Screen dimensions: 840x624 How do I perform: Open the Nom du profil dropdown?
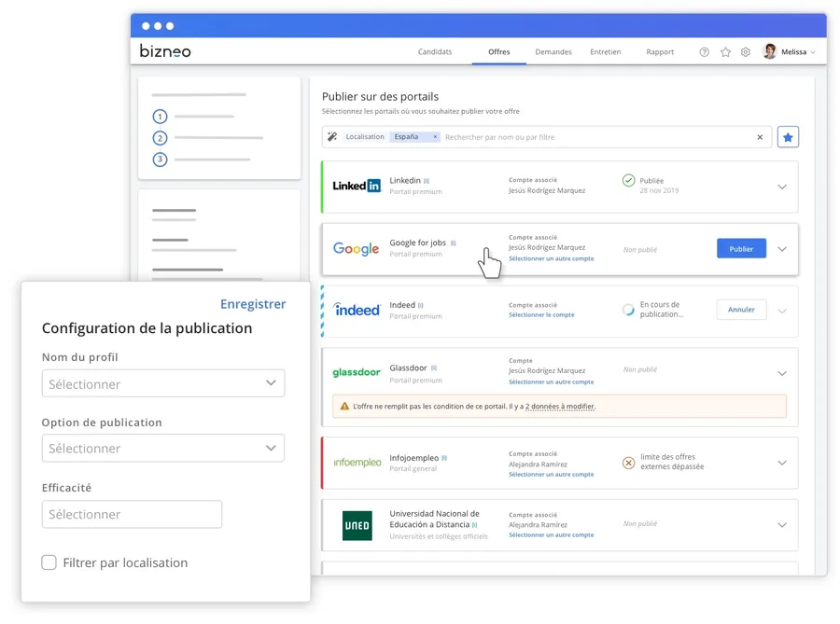[x=162, y=383]
